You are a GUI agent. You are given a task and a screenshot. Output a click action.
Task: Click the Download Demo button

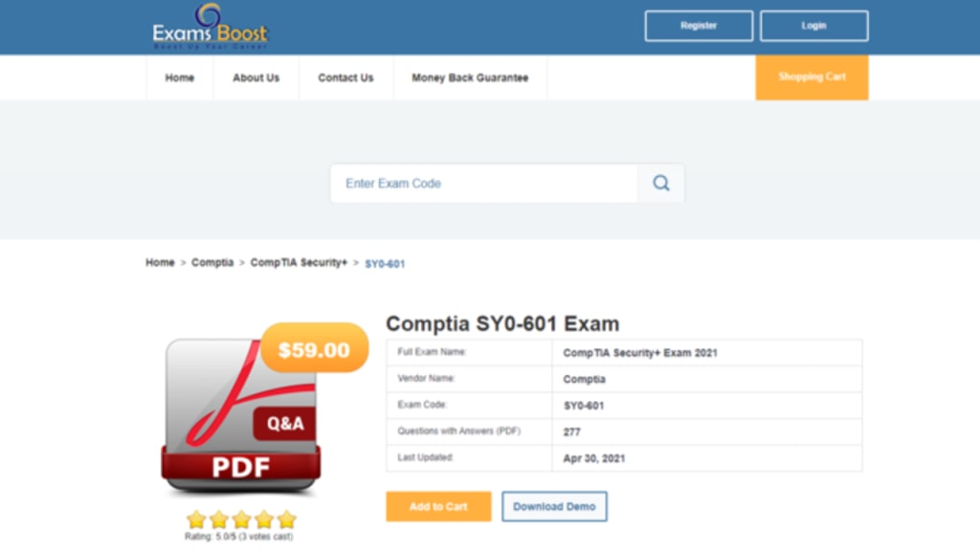(x=554, y=506)
